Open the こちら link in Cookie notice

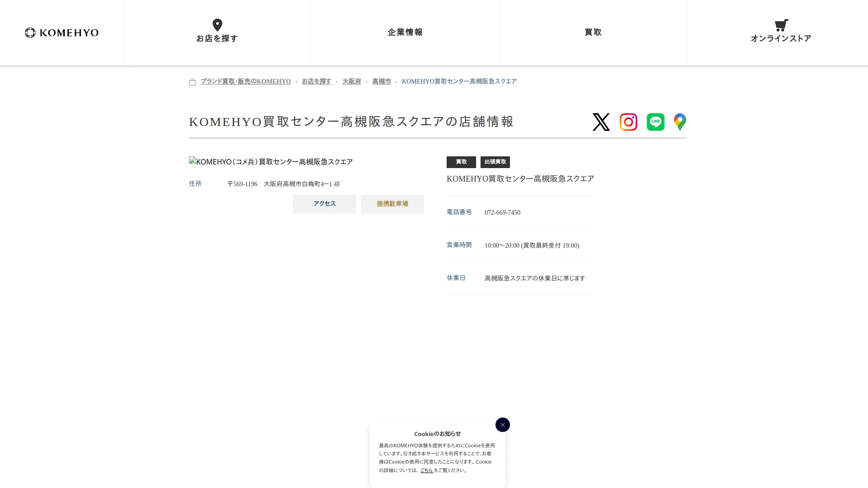point(426,470)
